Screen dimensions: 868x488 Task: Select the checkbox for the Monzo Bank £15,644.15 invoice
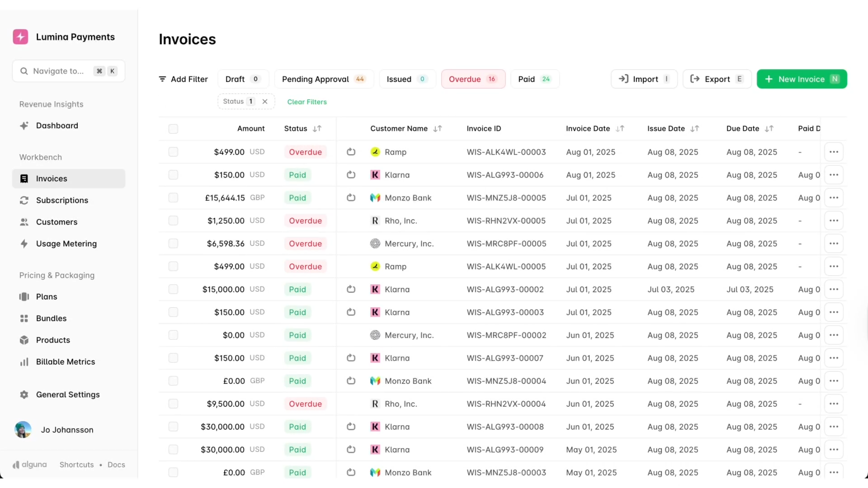(173, 197)
